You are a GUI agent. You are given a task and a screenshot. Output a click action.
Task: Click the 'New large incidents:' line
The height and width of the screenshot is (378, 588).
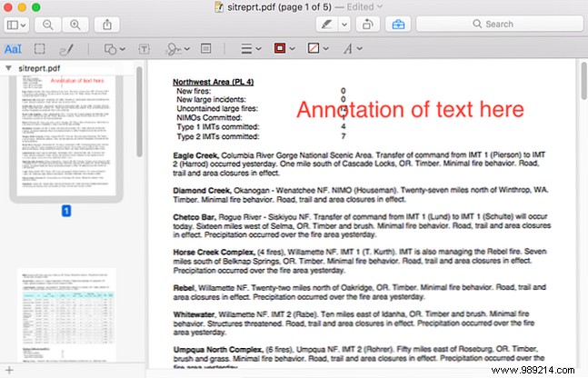(x=211, y=99)
